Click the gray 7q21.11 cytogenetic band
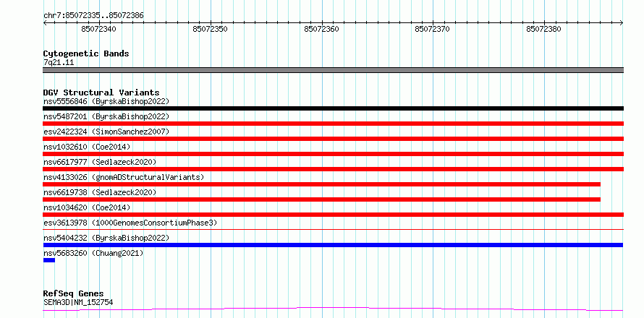This screenshot has height=318, width=644. (333, 70)
